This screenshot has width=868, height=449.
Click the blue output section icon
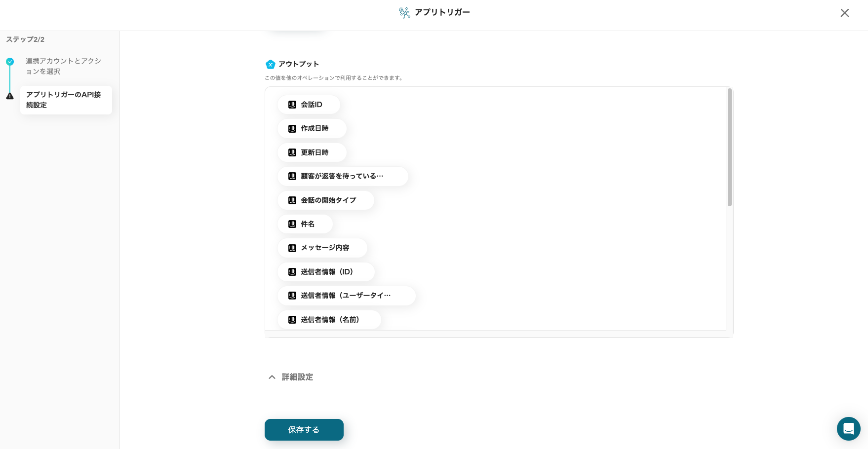point(270,64)
